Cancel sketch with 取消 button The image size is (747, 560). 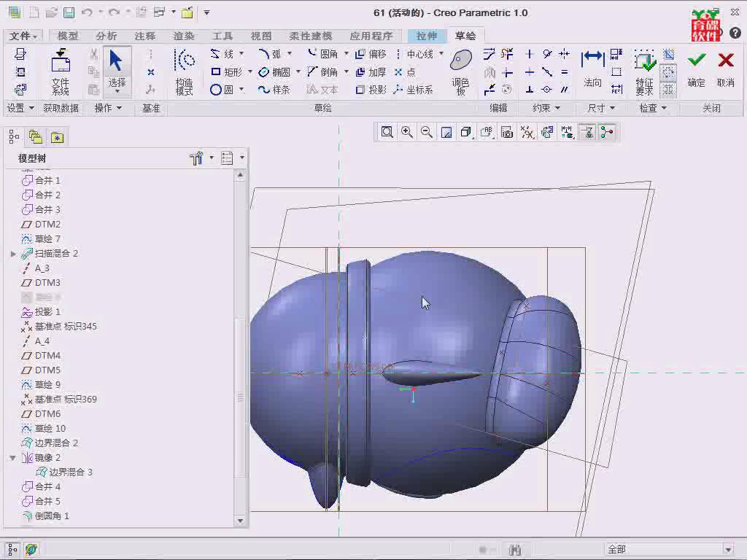click(726, 70)
